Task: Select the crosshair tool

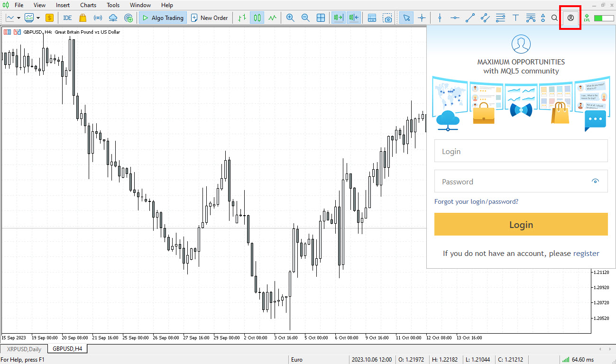Action: (422, 18)
